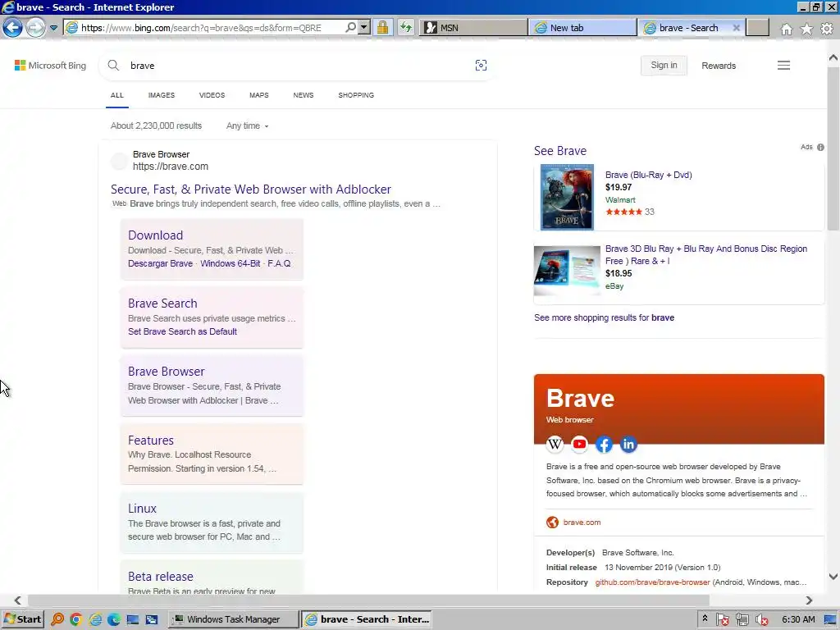The image size is (840, 630).
Task: Show hidden tray icons arrow
Action: click(705, 619)
